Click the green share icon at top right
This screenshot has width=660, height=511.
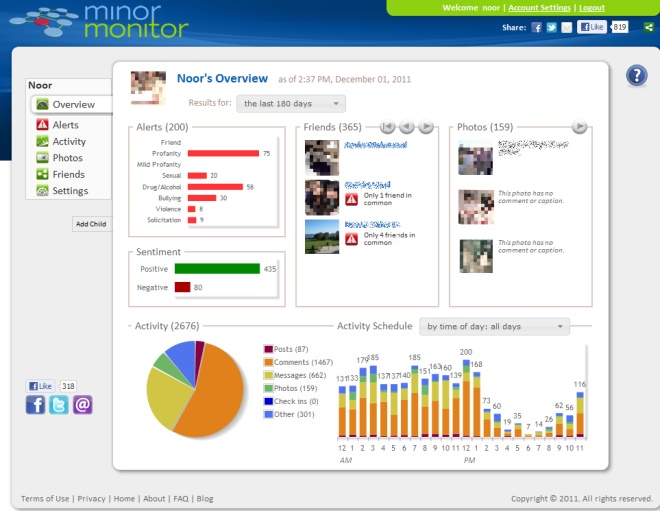click(x=649, y=27)
